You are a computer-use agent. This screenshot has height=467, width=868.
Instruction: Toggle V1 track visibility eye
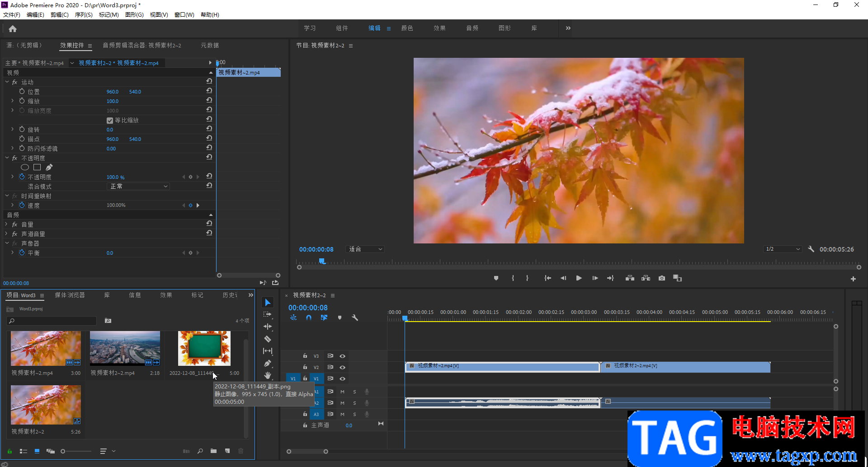pyautogui.click(x=343, y=378)
